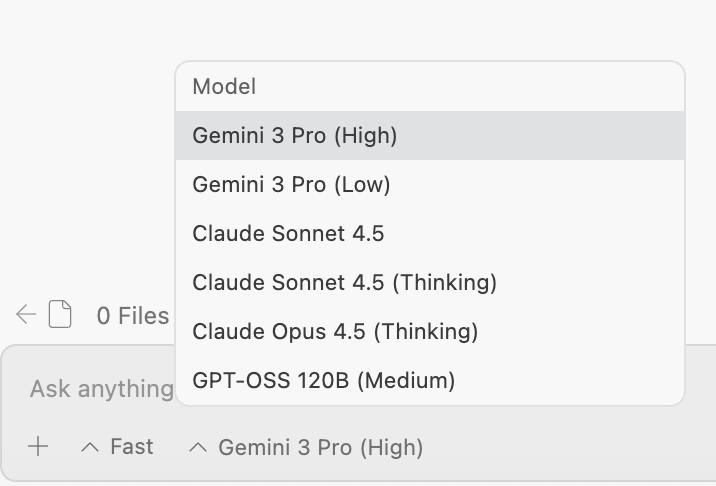Open the 0 Files changes list

132,316
